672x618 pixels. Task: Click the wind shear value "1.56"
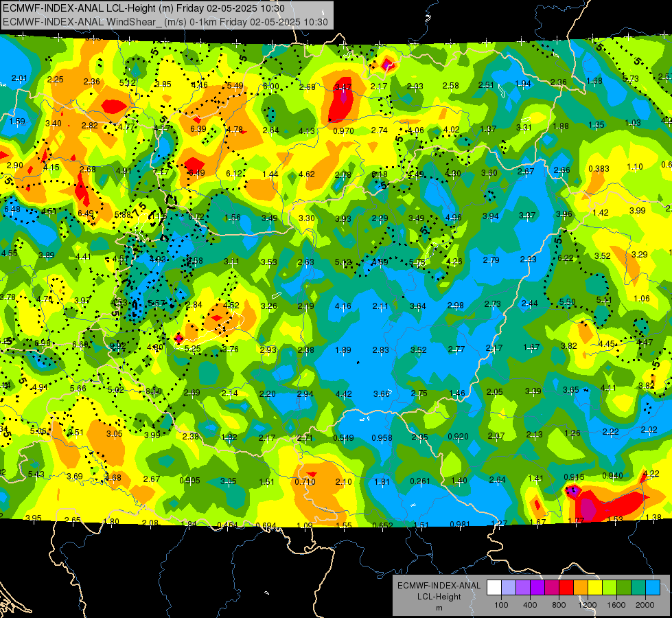(233, 218)
